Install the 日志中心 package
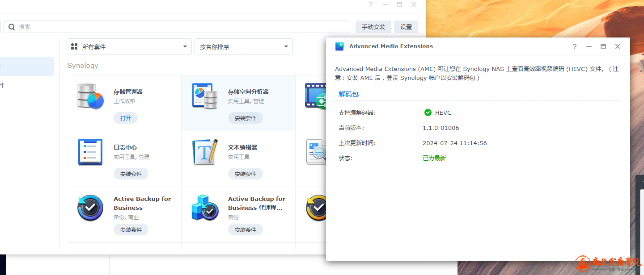 pyautogui.click(x=131, y=174)
